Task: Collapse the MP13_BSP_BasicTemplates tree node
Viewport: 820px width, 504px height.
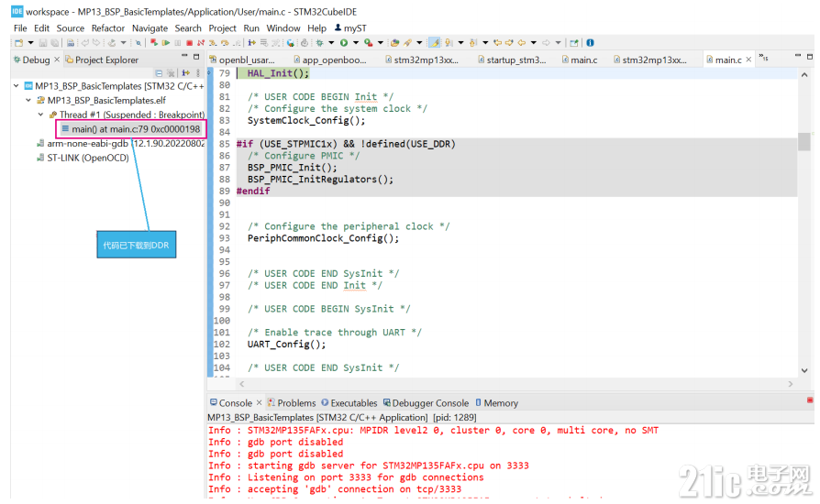Action: coord(17,85)
